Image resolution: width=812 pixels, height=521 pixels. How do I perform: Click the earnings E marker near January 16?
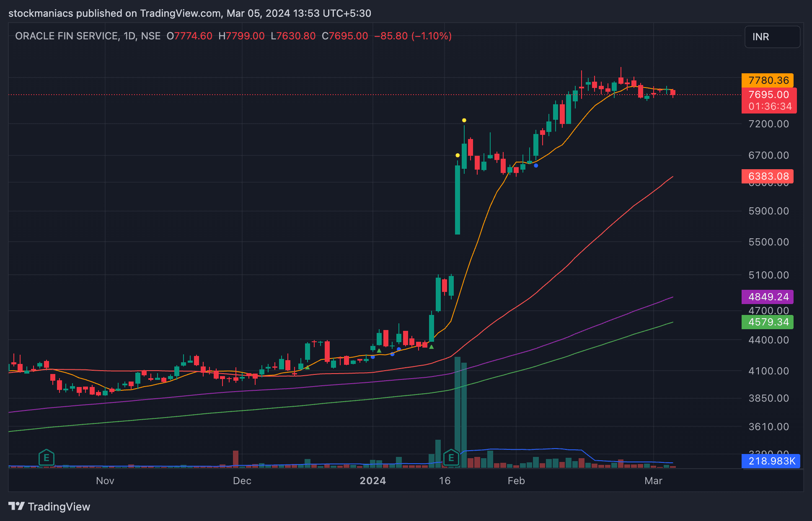point(451,458)
